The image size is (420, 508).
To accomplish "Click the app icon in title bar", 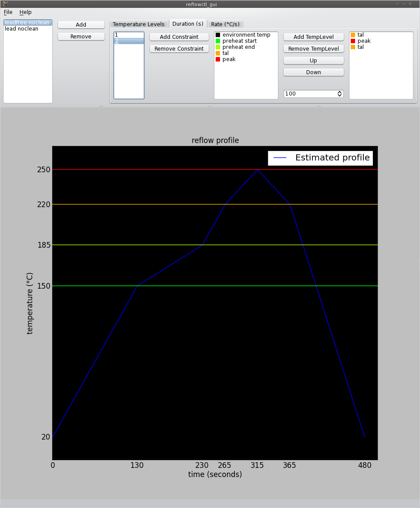I will 5,4.
